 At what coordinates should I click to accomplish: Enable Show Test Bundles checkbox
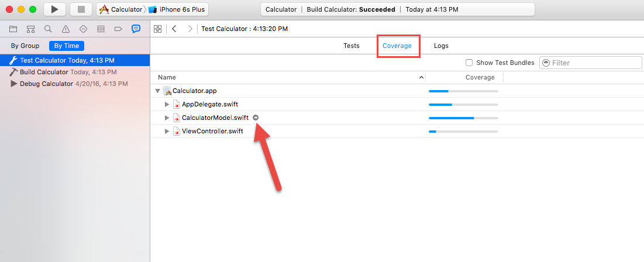point(469,63)
